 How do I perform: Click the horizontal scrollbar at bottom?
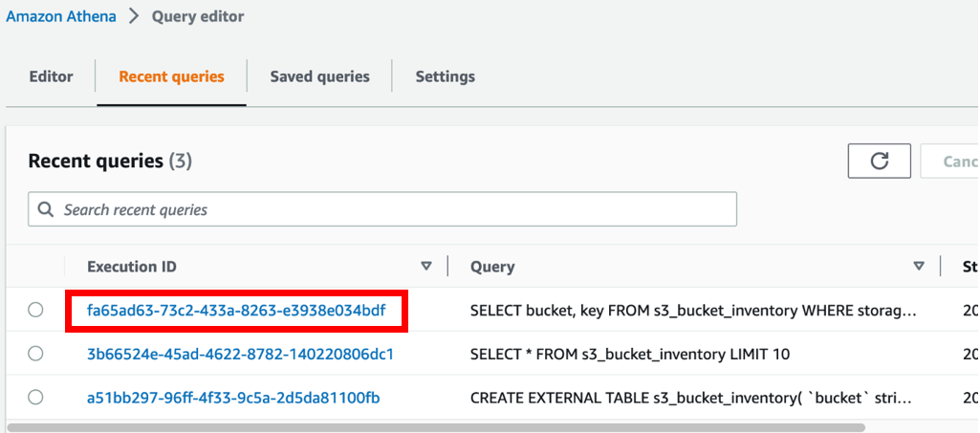(x=436, y=428)
